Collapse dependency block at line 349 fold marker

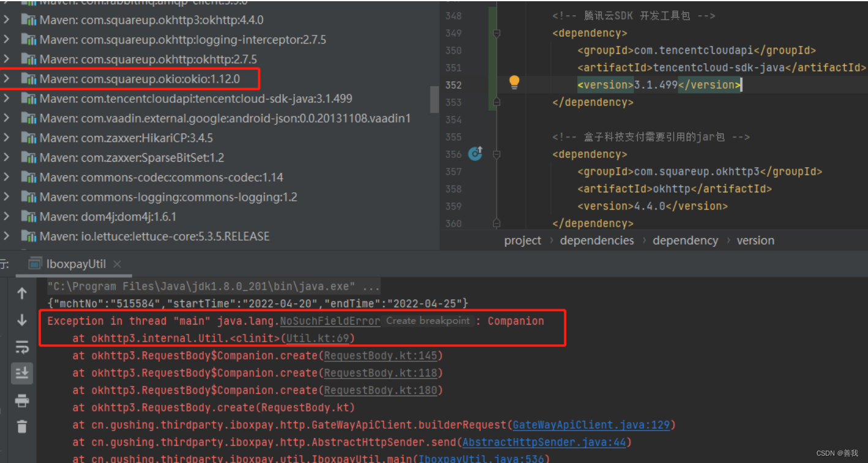coord(496,33)
